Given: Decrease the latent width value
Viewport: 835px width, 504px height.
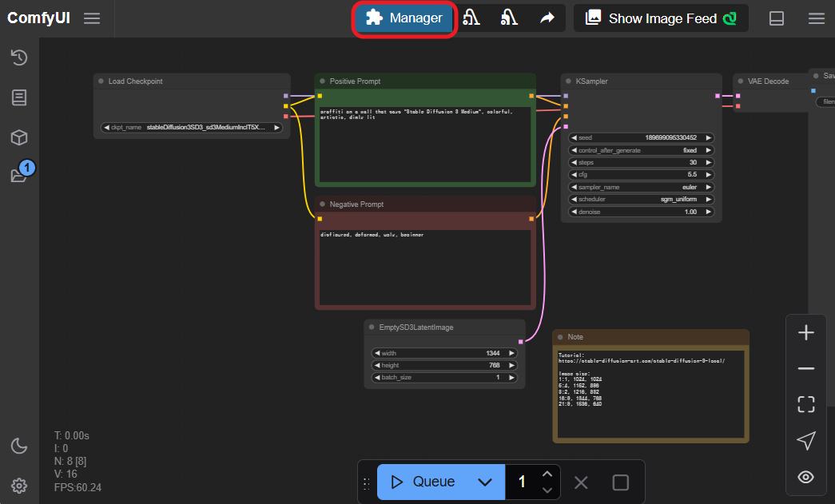Looking at the screenshot, I should tap(376, 353).
